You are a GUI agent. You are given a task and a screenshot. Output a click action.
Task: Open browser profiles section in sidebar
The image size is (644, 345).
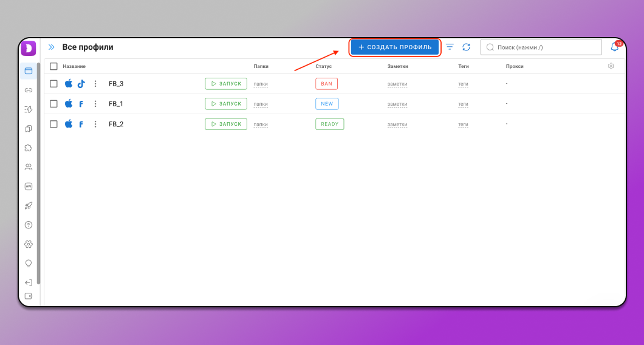click(28, 71)
